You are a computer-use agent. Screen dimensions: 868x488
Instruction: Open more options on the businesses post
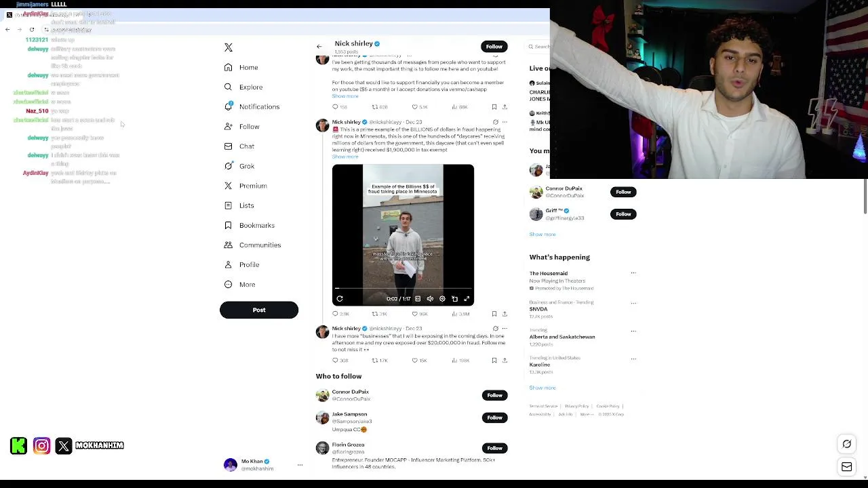(x=505, y=329)
